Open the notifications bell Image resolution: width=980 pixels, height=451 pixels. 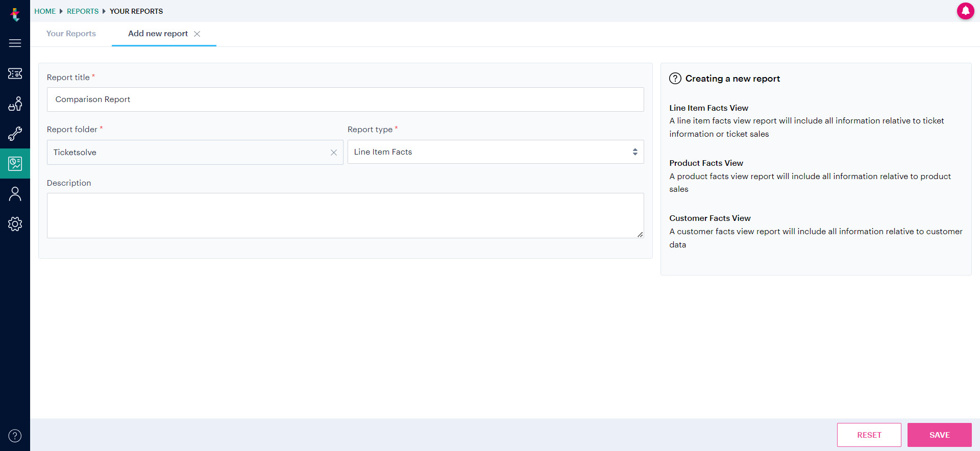pos(965,11)
